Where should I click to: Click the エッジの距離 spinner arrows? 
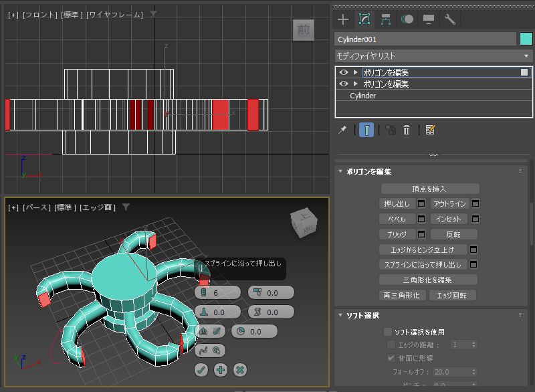pos(473,345)
